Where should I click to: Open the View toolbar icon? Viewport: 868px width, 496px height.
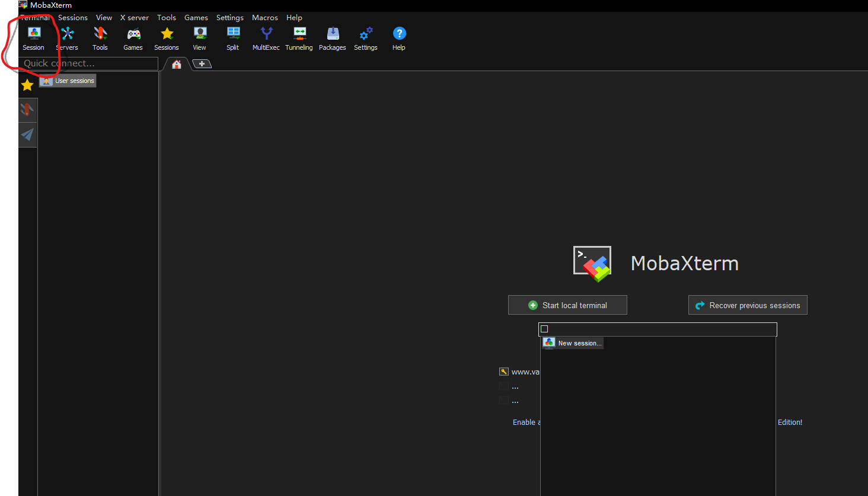click(x=200, y=39)
